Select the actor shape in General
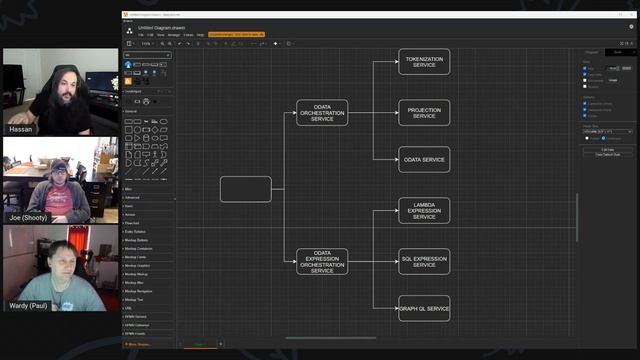Screen dimensions: 640x360 155,154
